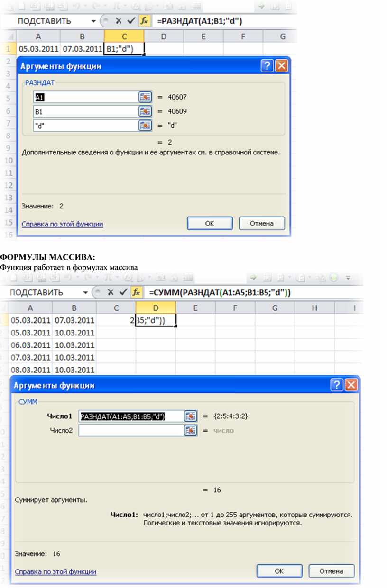This screenshot has height=588, width=387.
Task: Click into the empty Число2 input field
Action: pyautogui.click(x=130, y=430)
